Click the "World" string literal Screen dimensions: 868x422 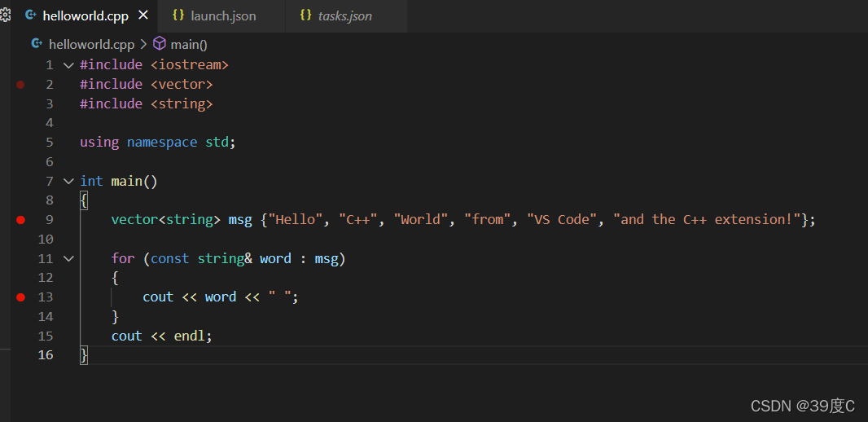[421, 219]
